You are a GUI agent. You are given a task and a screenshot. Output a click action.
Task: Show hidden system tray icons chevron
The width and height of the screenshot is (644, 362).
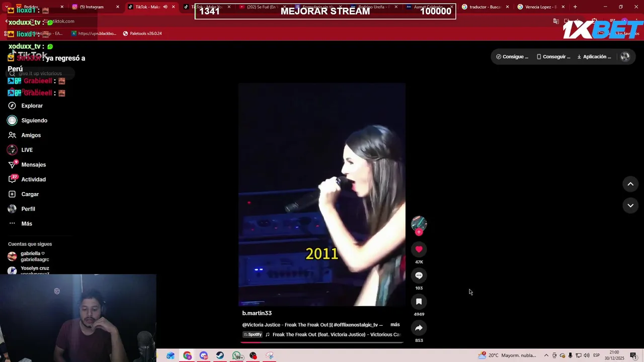[546, 355]
